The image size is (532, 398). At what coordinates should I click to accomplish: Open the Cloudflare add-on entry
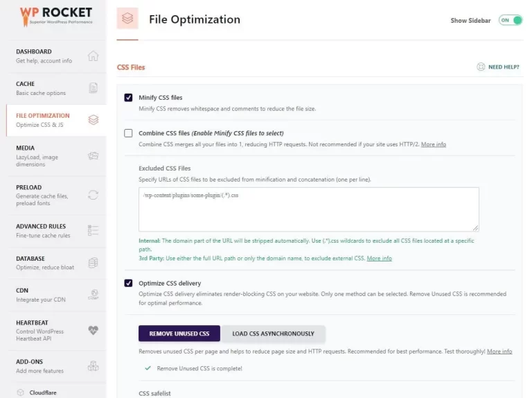click(43, 392)
